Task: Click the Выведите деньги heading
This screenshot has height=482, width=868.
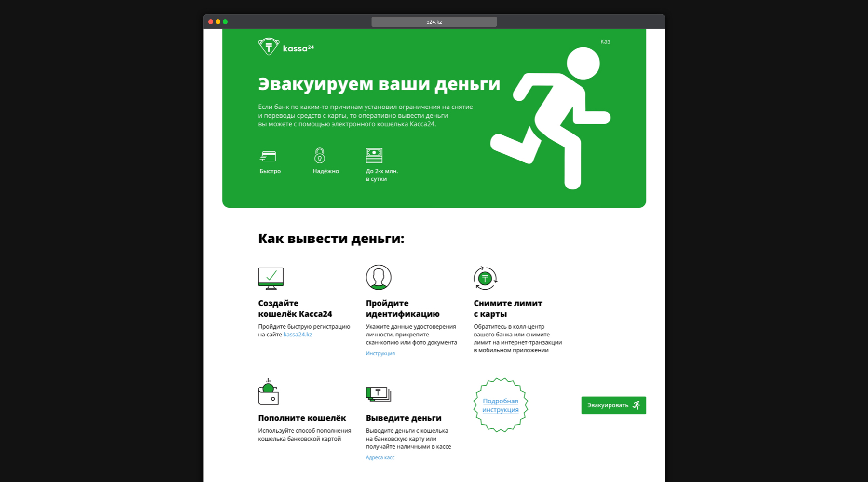Action: [404, 418]
